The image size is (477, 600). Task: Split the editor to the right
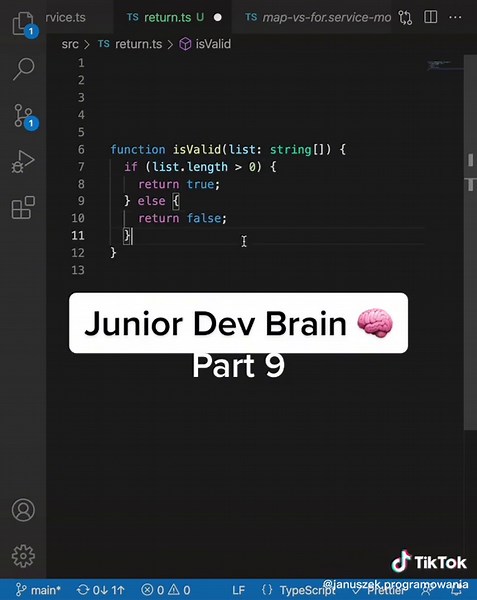431,17
